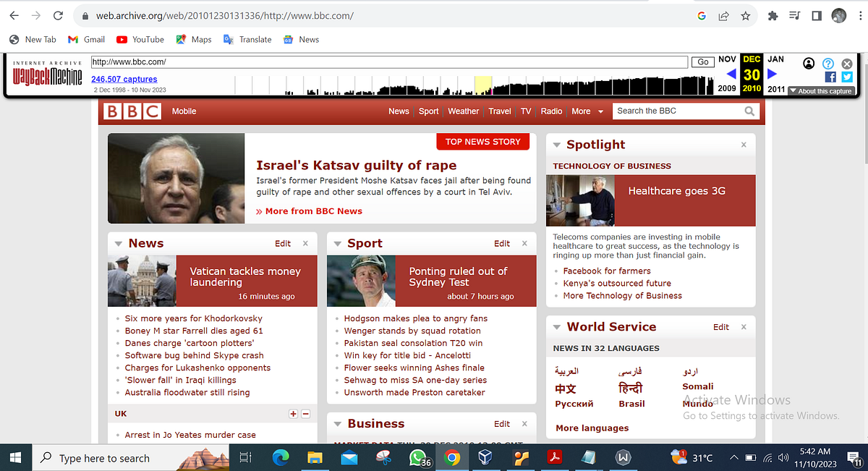Screen dimensions: 868x471
Task: Click Edit in the News panel
Action: tap(283, 244)
